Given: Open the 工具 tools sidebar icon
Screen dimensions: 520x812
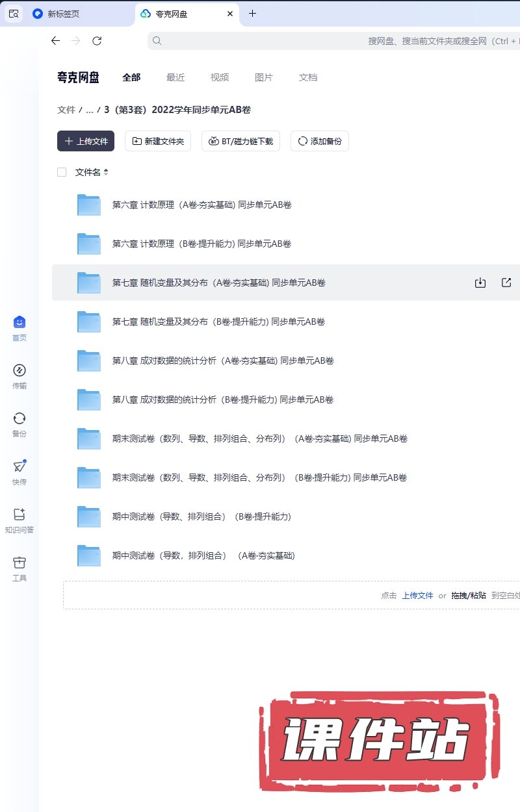Looking at the screenshot, I should (x=19, y=563).
